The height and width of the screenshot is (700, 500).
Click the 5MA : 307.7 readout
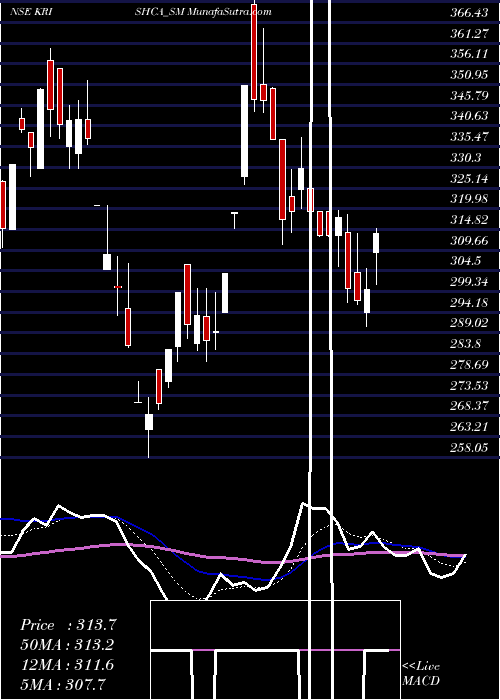coord(64,685)
